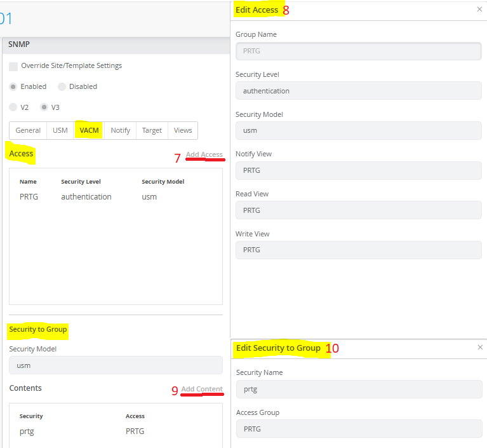Select the Enabled radio button
The image size is (487, 448).
pyautogui.click(x=13, y=87)
